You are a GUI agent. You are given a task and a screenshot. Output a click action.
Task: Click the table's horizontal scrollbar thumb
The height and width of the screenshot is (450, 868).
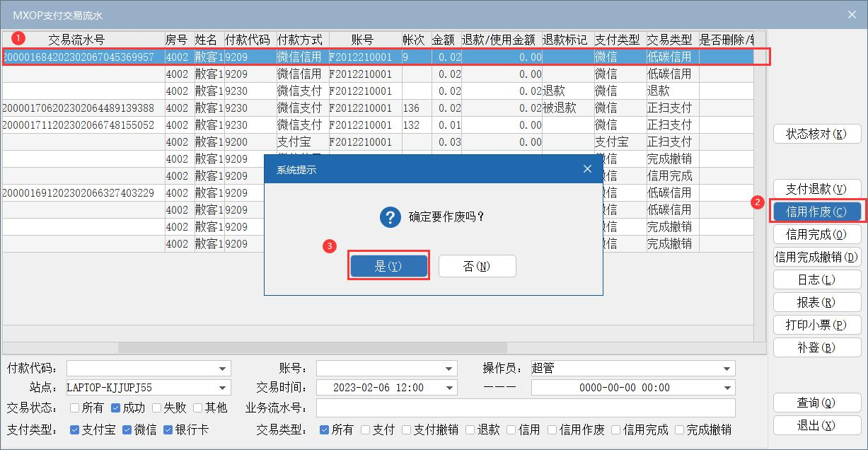click(313, 347)
